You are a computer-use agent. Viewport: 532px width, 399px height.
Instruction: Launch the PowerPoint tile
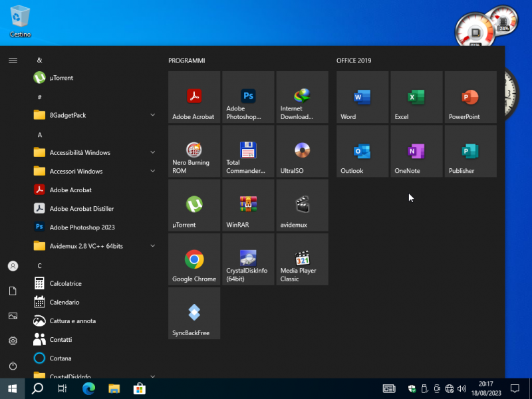470,98
